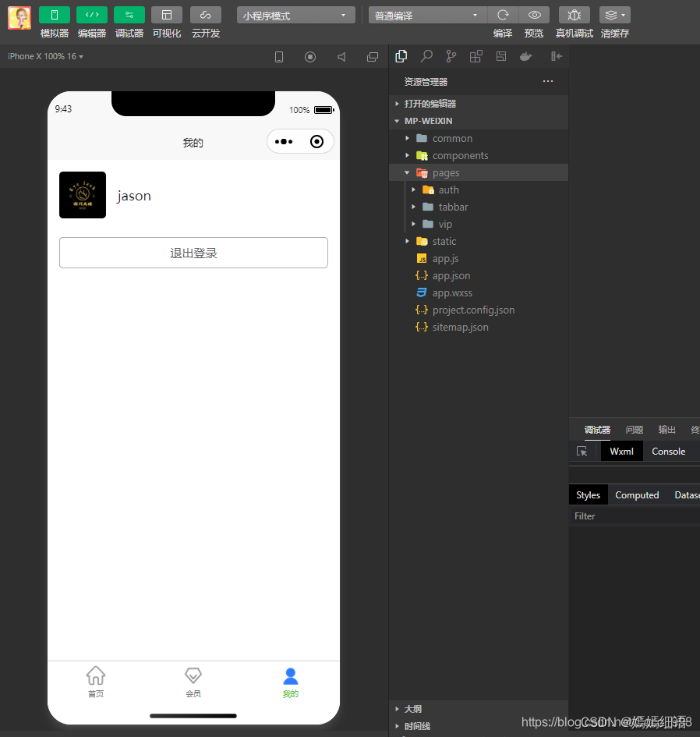Open the Source Control branch icon
Screen dimensions: 700x737
[451, 56]
